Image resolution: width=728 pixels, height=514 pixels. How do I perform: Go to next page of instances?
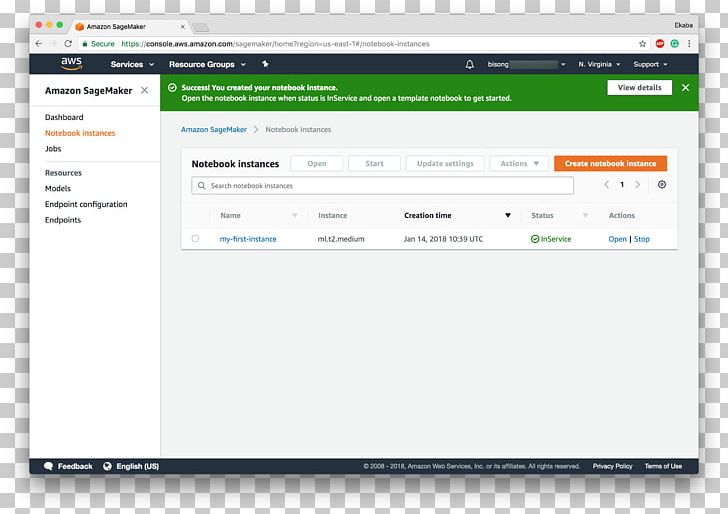638,185
